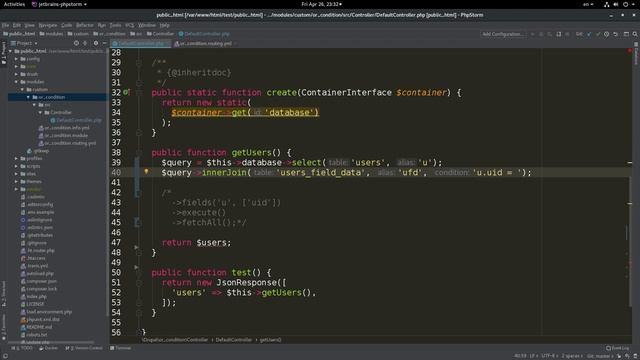Click the stop icon in run toolbar
This screenshot has height=360, width=640.
pyautogui.click(x=567, y=34)
